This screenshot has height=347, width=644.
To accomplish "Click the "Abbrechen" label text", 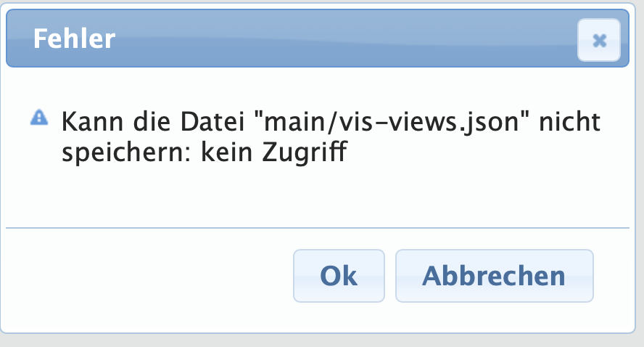I will click(494, 276).
